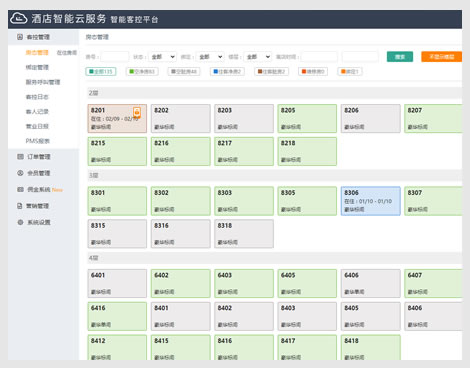Toggle the 维修房0 filter chip
This screenshot has width=470, height=368.
313,71
